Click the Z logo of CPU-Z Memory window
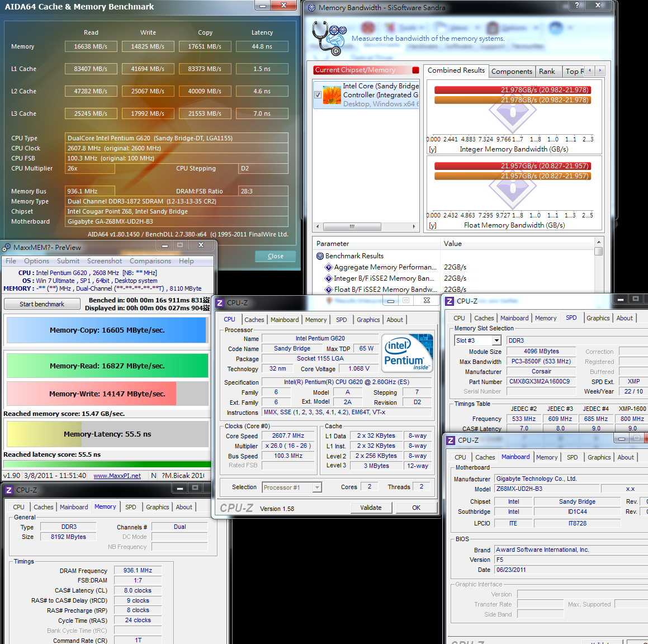The image size is (648, 644). click(x=9, y=490)
